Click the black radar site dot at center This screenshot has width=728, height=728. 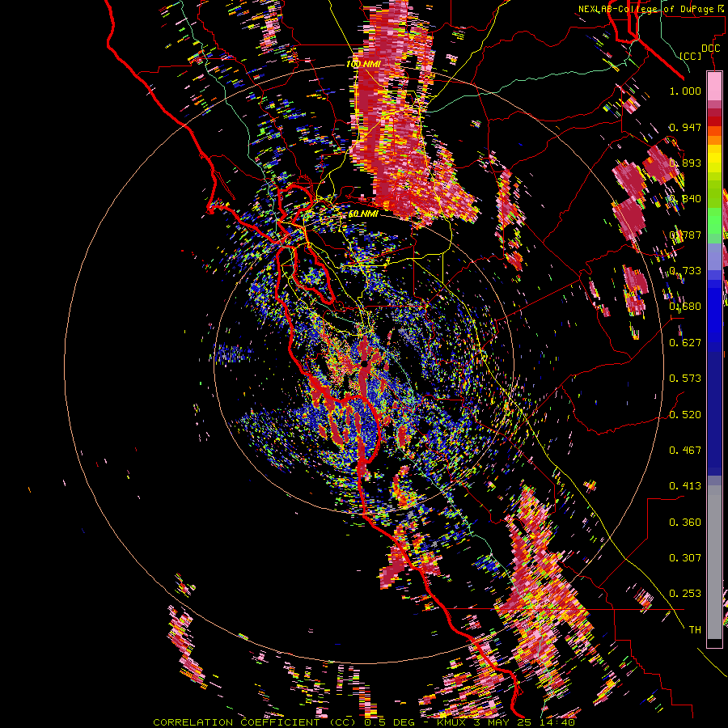tap(365, 364)
